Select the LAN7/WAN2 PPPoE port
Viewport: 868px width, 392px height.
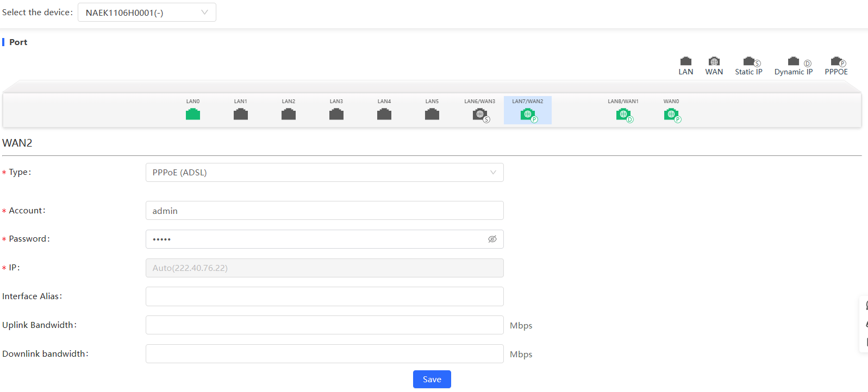coord(528,115)
